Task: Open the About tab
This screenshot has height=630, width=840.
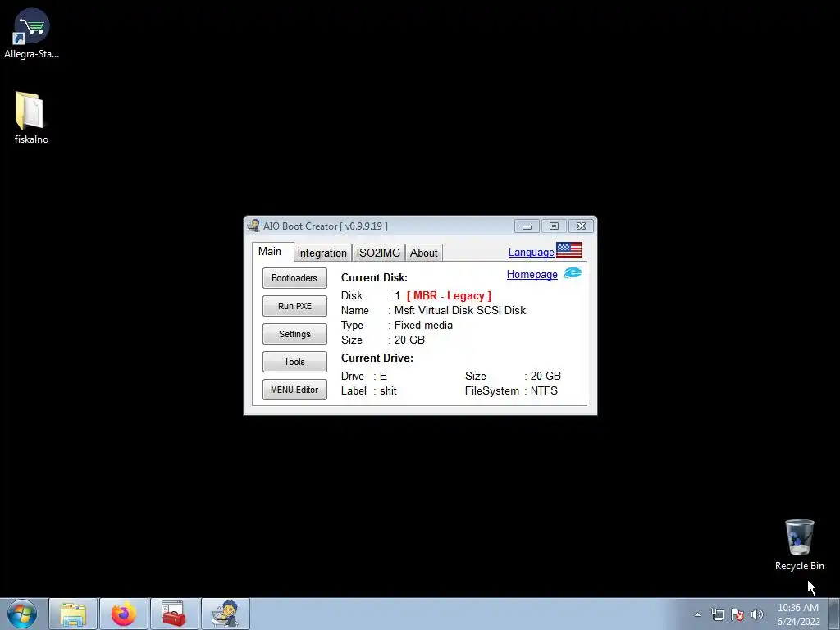Action: pyautogui.click(x=424, y=253)
